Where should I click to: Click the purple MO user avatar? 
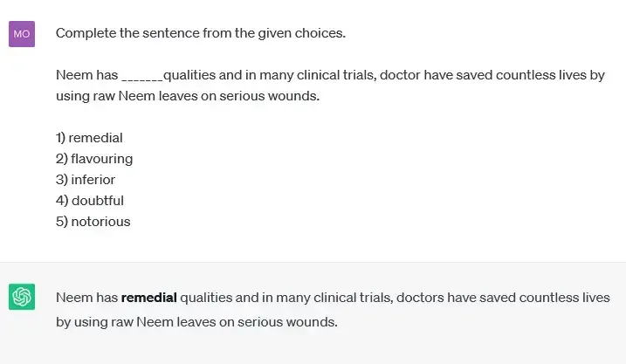[x=22, y=34]
